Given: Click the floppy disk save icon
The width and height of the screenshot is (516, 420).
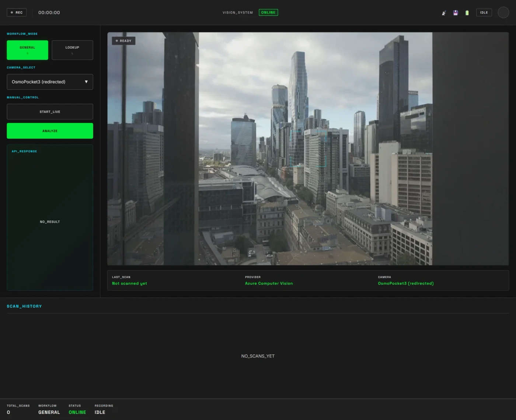Looking at the screenshot, I should 455,12.
